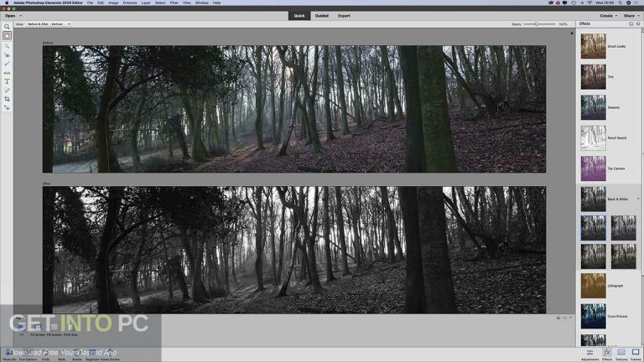This screenshot has width=644, height=362.
Task: Open the Enhance menu
Action: [130, 3]
